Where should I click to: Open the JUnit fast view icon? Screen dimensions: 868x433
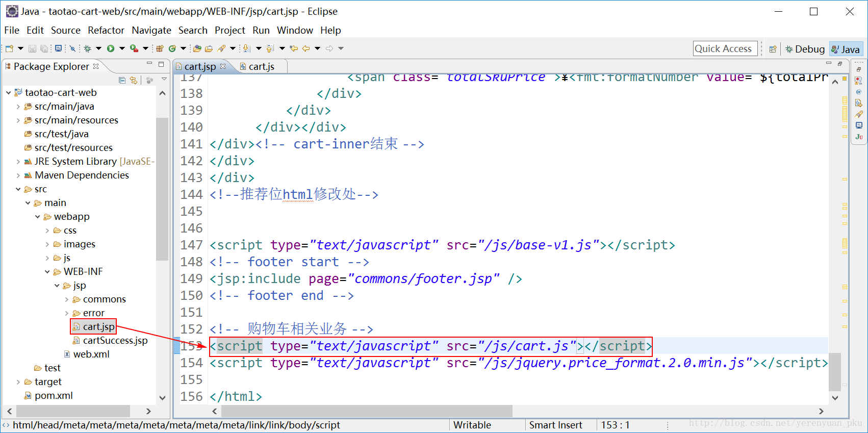pos(859,137)
